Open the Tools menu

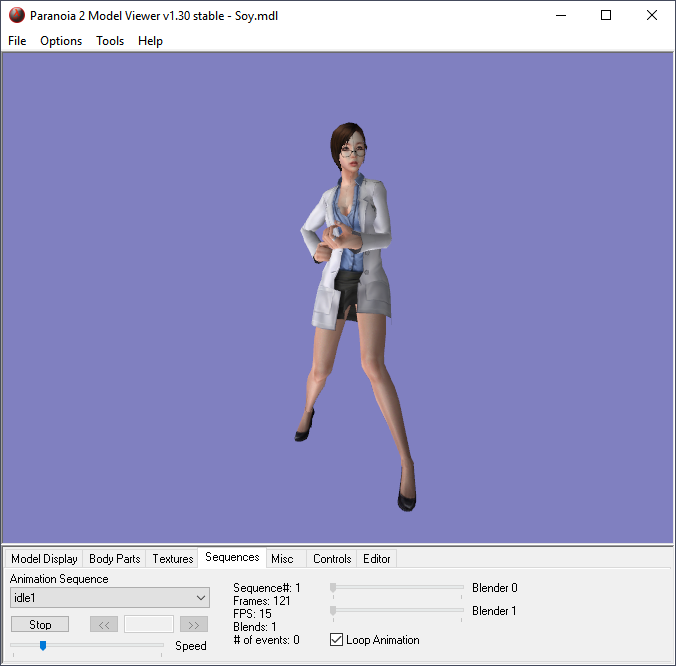(110, 41)
